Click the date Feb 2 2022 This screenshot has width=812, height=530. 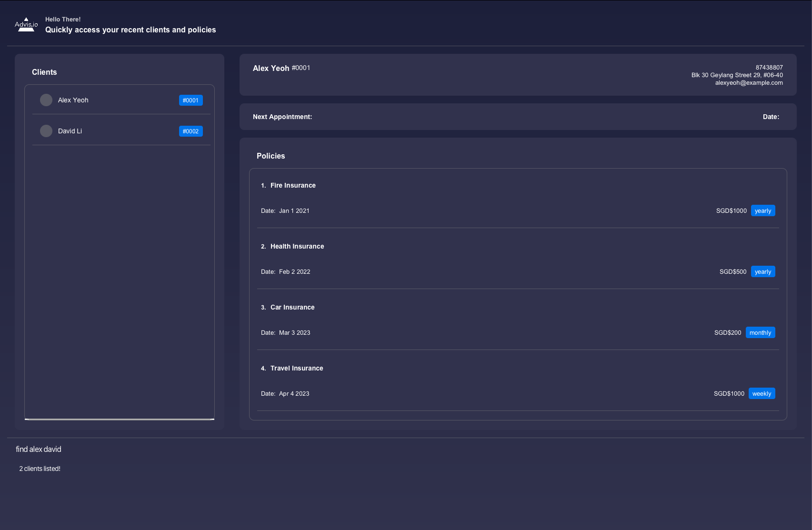295,271
